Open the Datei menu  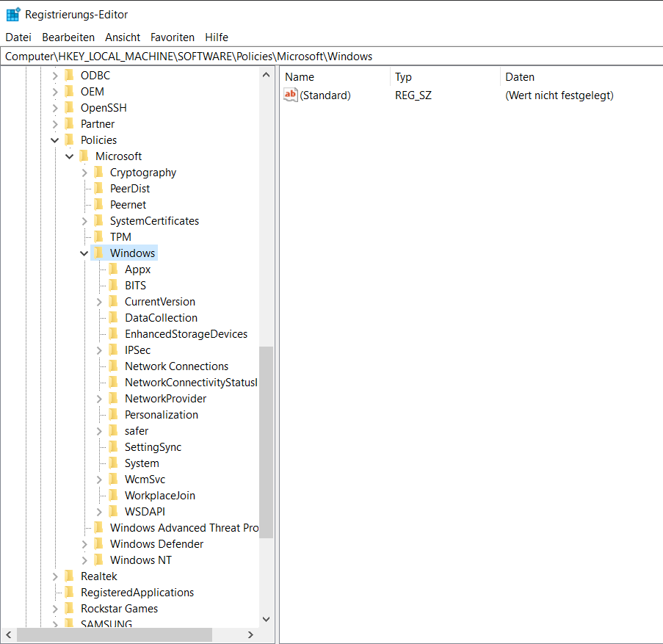click(18, 37)
